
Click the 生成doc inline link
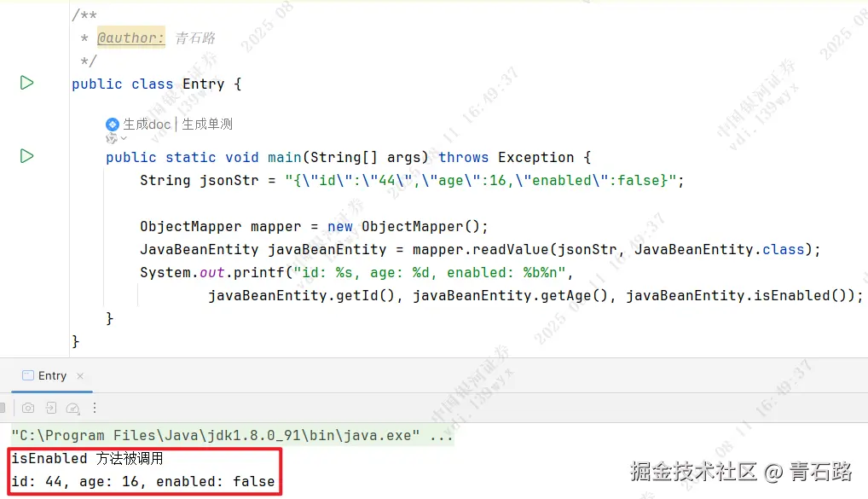tap(147, 124)
